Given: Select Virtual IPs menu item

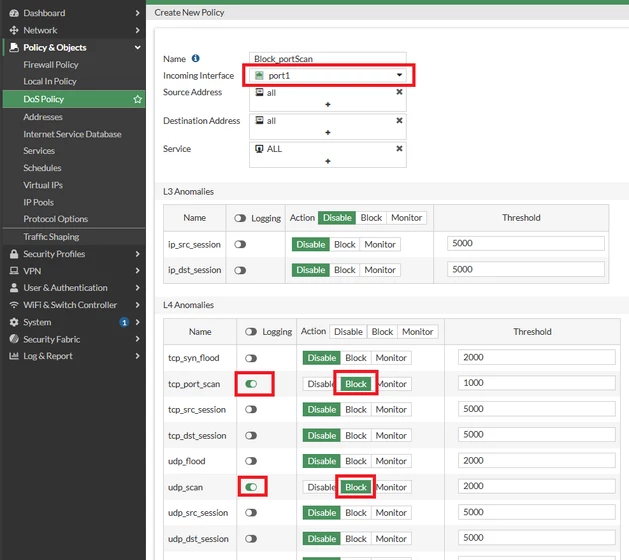Looking at the screenshot, I should [43, 185].
